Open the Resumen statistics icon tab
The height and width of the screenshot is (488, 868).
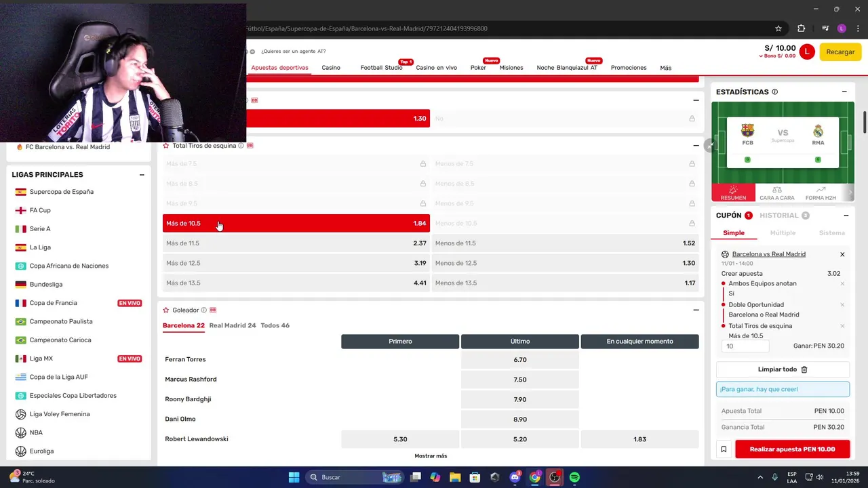coord(733,192)
